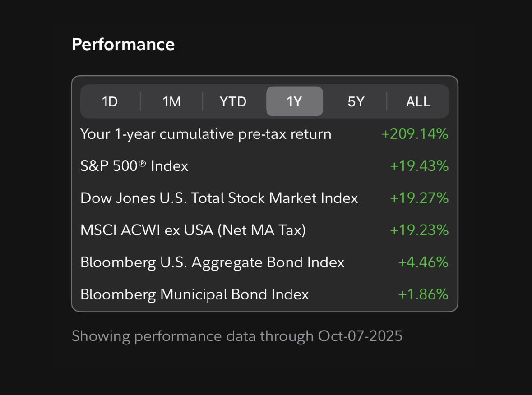Click the Performance section heading
This screenshot has height=395, width=532.
click(x=123, y=44)
